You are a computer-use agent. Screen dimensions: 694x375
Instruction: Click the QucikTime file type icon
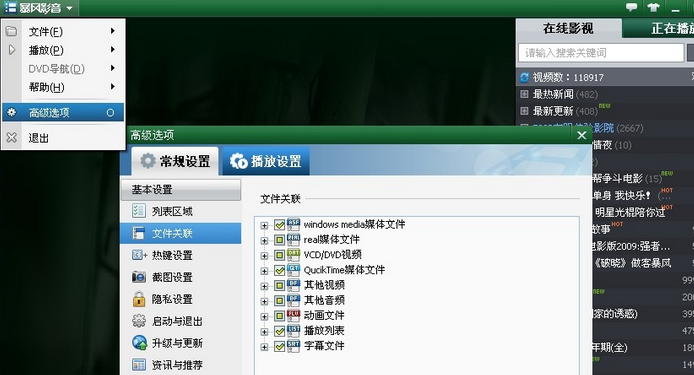click(x=293, y=270)
